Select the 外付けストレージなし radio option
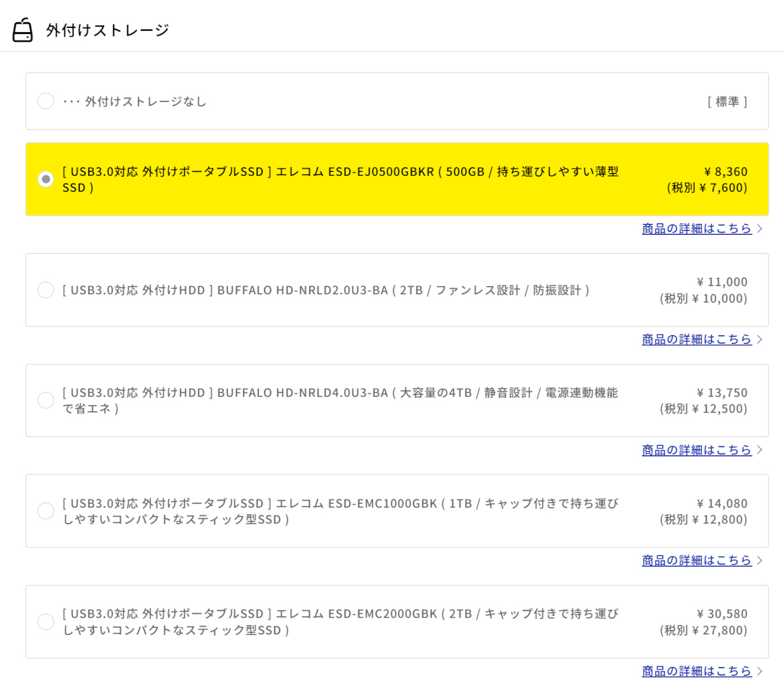 pos(46,101)
